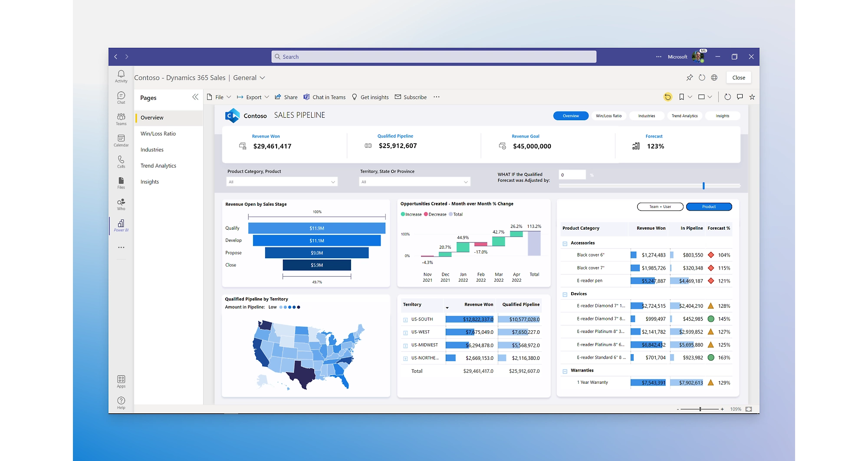The height and width of the screenshot is (461, 868).
Task: Open the Power BI app icon
Action: 121,225
